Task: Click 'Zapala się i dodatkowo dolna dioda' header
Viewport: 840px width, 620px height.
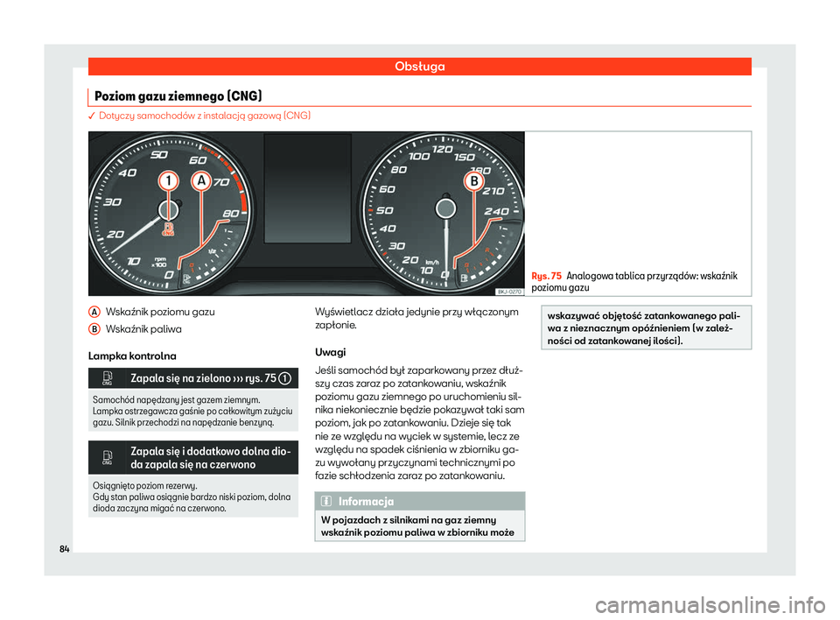Action: (x=193, y=457)
